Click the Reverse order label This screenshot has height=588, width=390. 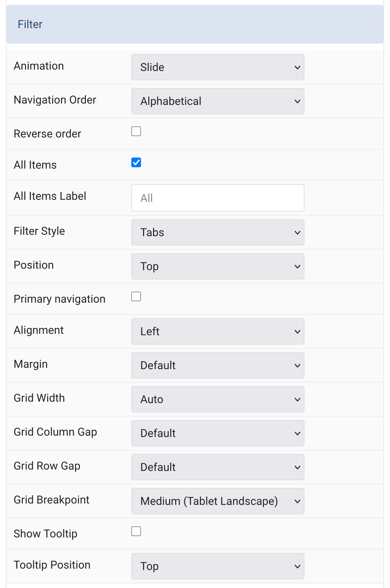(x=47, y=134)
